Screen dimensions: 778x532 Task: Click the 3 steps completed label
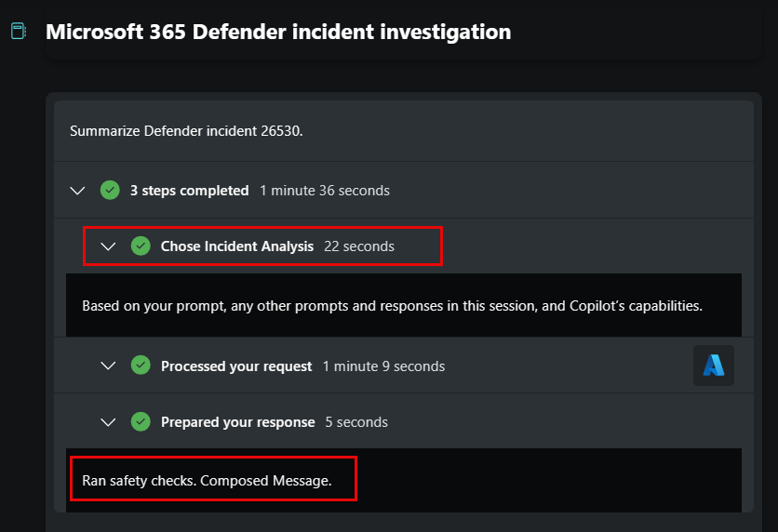coord(189,191)
